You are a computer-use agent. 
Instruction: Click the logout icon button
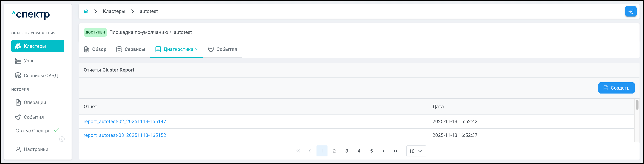coord(631,12)
